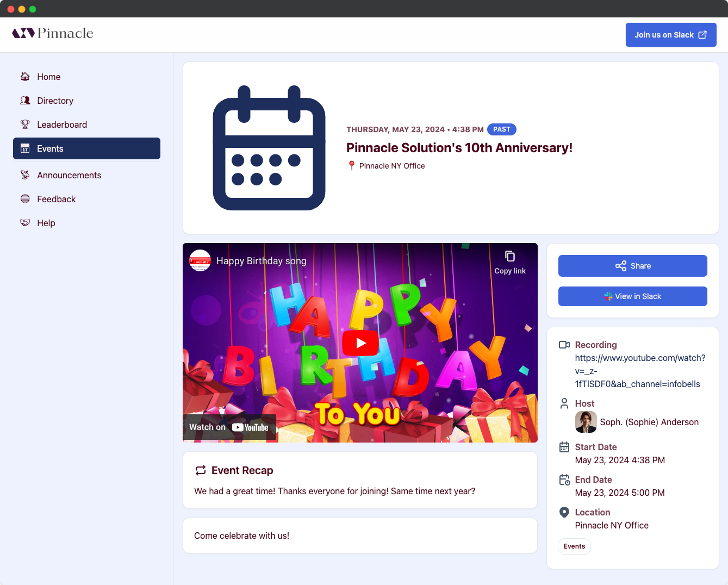Click the share nodes icon

(621, 266)
